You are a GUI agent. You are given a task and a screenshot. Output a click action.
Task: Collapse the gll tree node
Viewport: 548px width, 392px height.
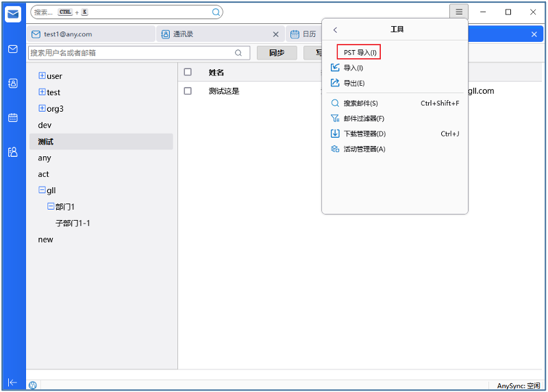[x=42, y=190]
